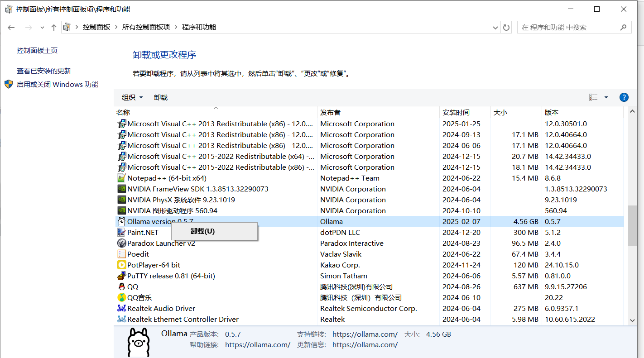Choose 卸载(U) from the context menu
The width and height of the screenshot is (644, 358).
tap(214, 231)
